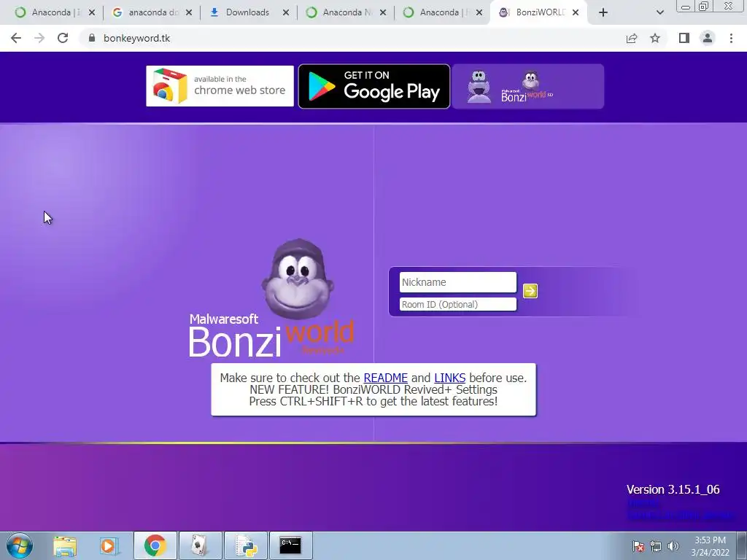Open the Solitaire cards taskbar icon

pyautogui.click(x=200, y=546)
